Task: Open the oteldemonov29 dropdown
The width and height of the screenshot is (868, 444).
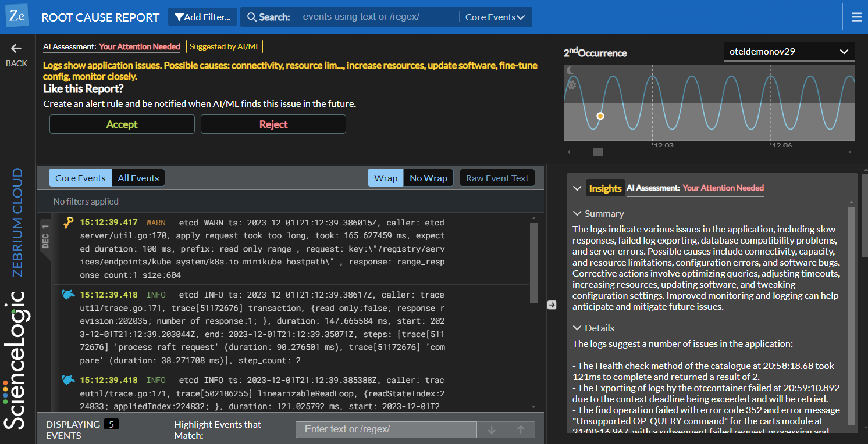Action: coord(788,52)
